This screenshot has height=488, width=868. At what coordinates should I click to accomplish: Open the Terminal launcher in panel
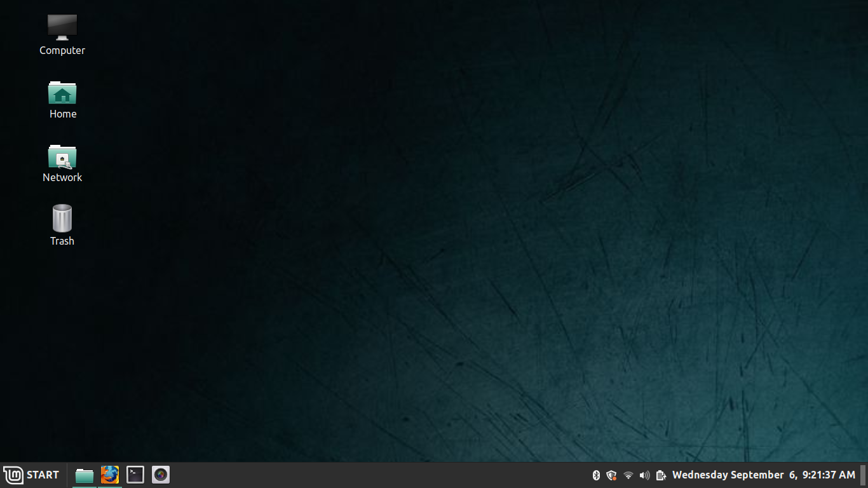pyautogui.click(x=135, y=475)
